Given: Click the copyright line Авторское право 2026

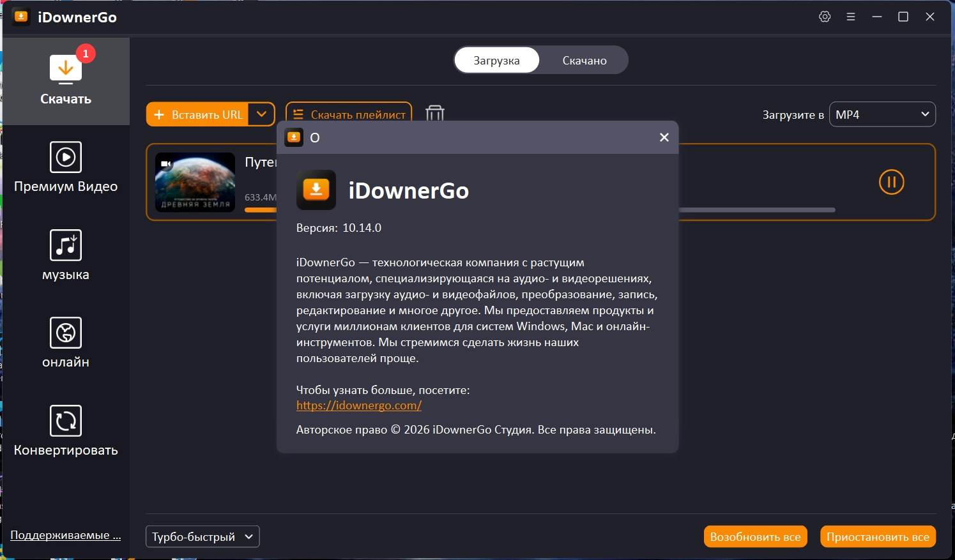Looking at the screenshot, I should click(x=476, y=430).
